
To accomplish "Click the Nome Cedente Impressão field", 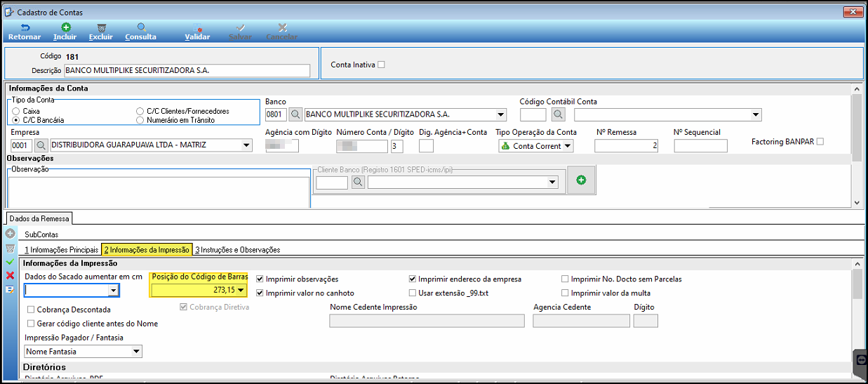I will [x=427, y=321].
